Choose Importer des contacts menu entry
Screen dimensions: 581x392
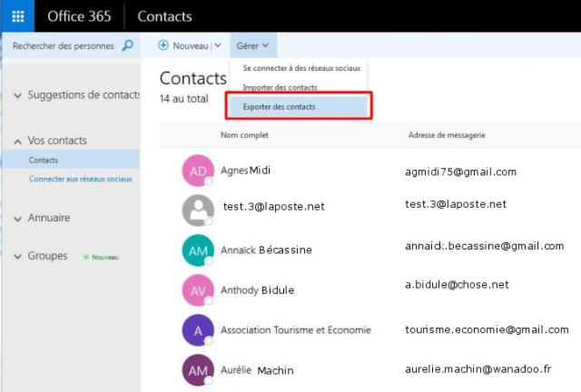pos(280,87)
